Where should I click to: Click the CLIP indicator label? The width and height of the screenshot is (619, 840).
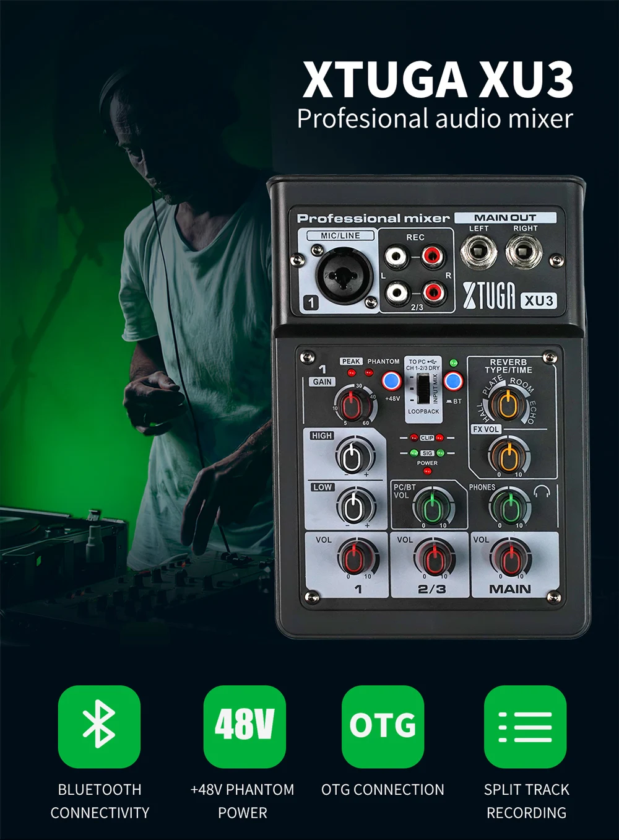427,438
